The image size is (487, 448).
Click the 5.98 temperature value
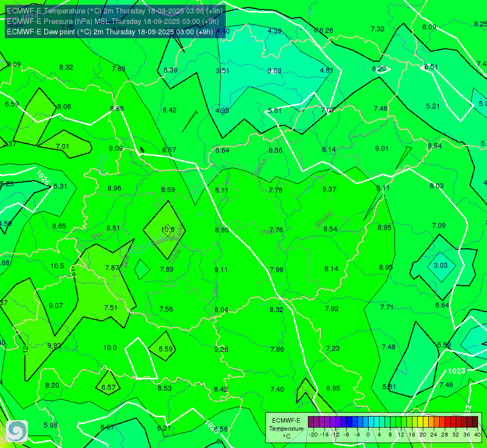point(51,425)
